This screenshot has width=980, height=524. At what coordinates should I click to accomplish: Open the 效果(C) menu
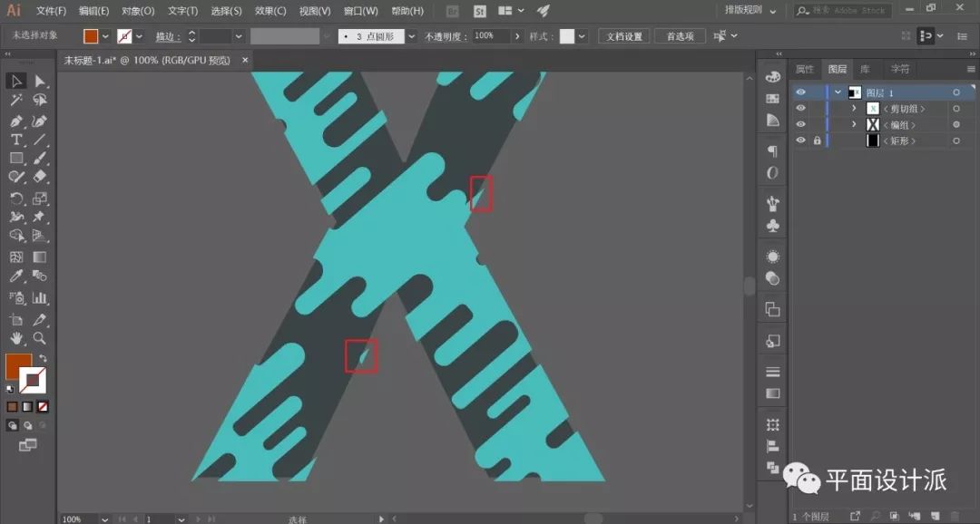[x=270, y=11]
